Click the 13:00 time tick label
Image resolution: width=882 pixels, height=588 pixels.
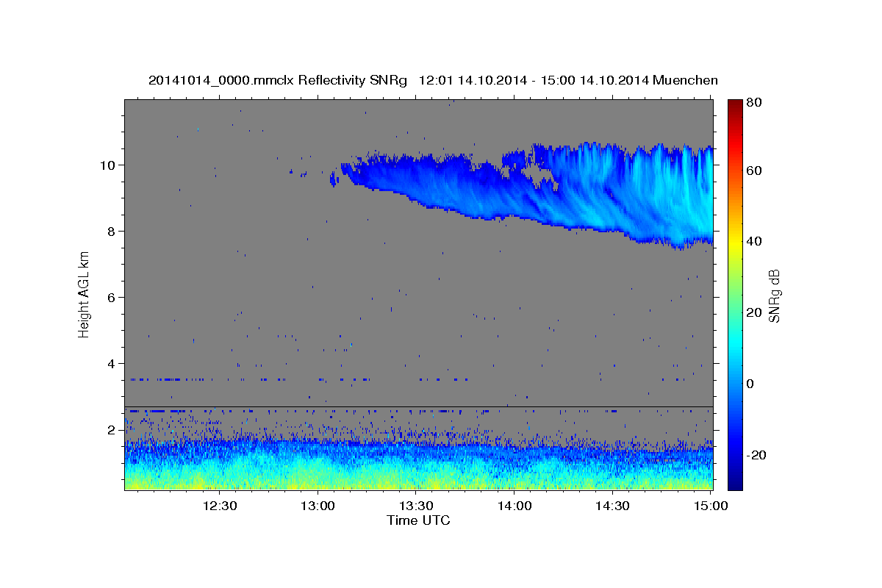tap(318, 506)
